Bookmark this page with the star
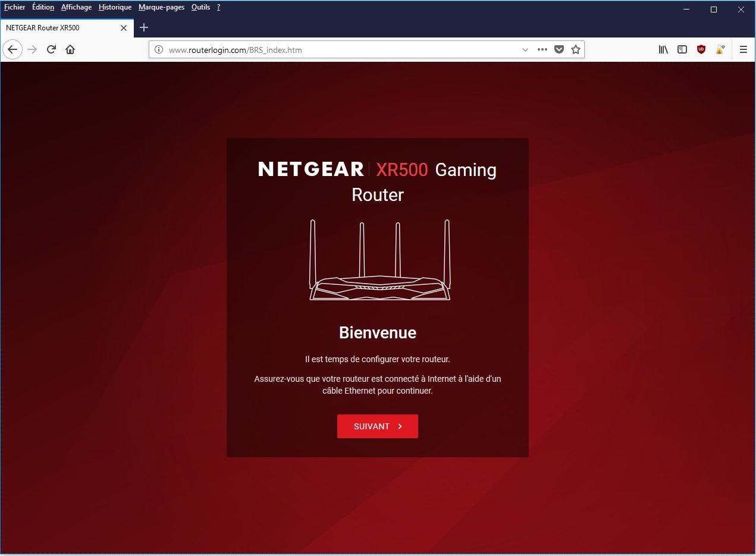Image resolution: width=756 pixels, height=556 pixels. tap(575, 49)
